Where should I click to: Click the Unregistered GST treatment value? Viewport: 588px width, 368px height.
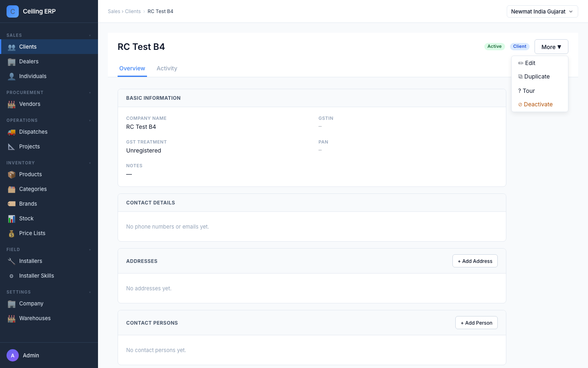144,150
